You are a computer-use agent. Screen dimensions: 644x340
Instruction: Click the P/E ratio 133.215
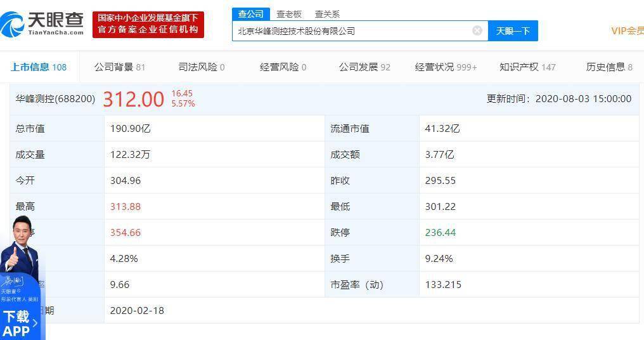pos(443,285)
